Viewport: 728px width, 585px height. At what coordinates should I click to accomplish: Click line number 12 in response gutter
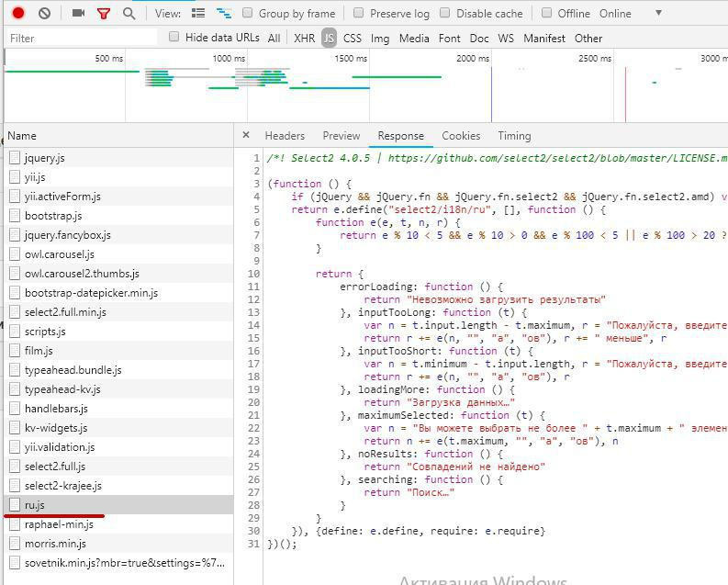tap(253, 299)
